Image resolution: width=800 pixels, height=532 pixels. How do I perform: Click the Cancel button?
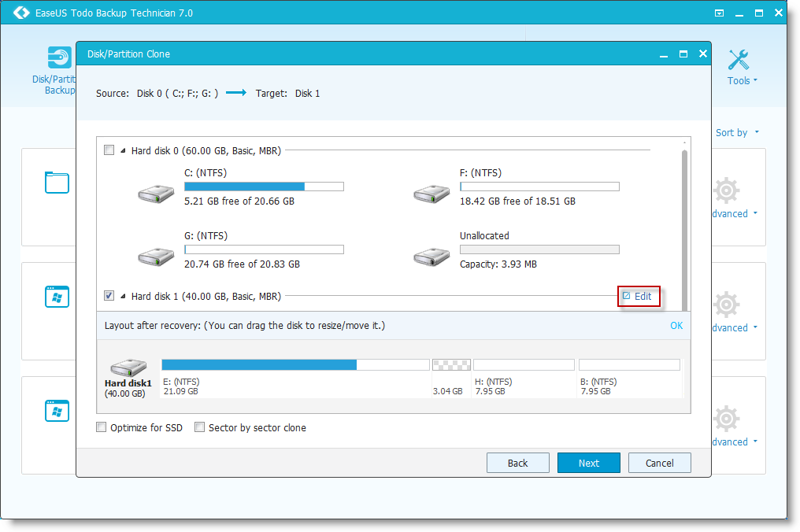point(660,463)
